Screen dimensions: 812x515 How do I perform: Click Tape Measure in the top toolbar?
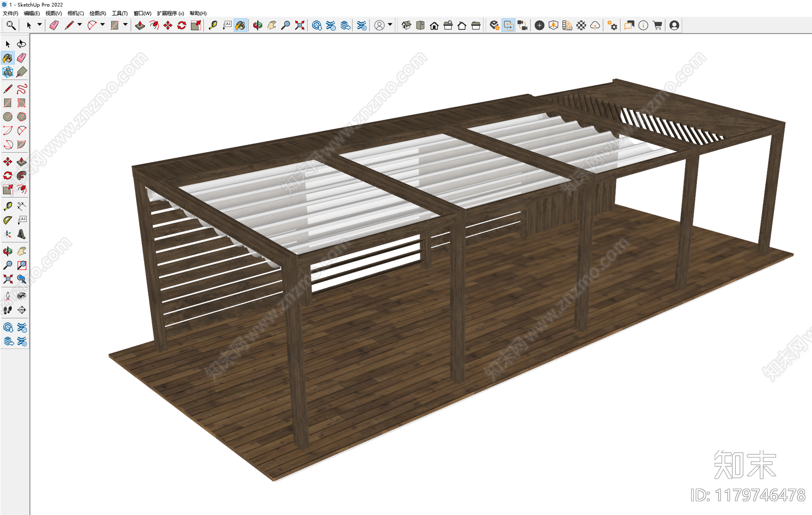click(x=213, y=25)
